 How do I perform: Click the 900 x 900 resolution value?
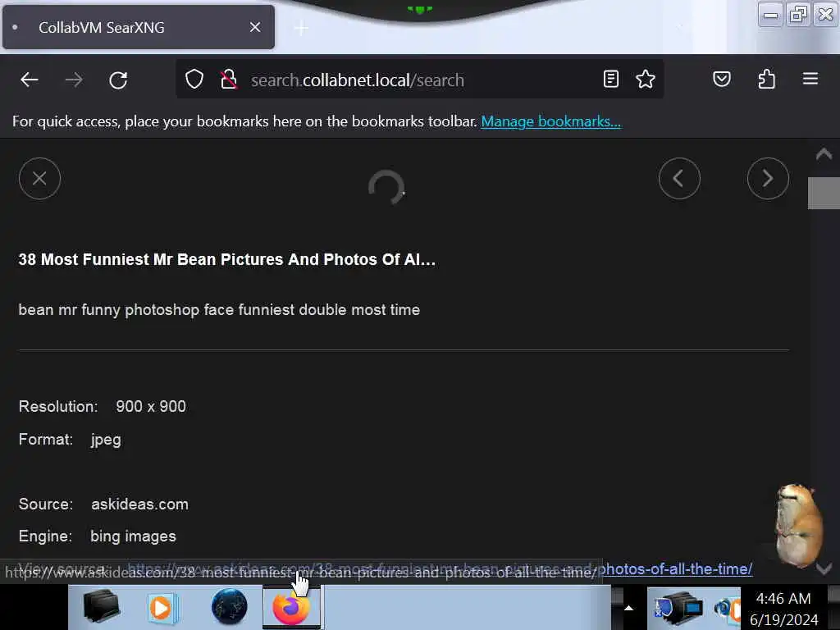(151, 407)
